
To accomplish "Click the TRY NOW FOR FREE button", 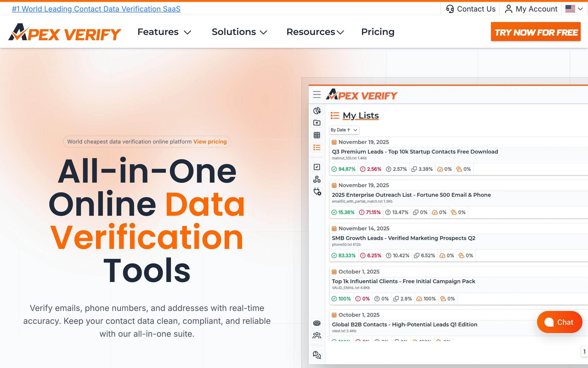I will [536, 32].
